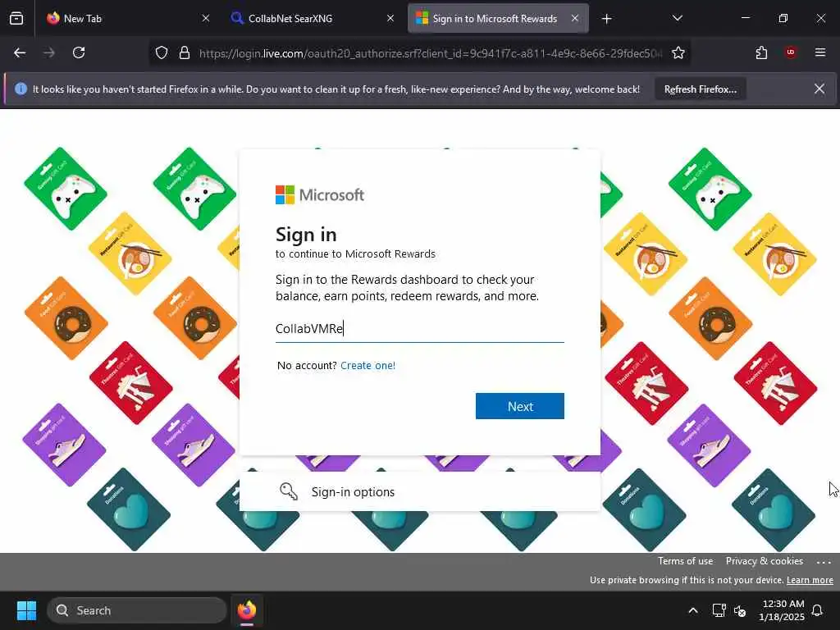The height and width of the screenshot is (630, 840).
Task: Close the Sign in to Microsoft Rewards tab
Action: click(x=575, y=18)
